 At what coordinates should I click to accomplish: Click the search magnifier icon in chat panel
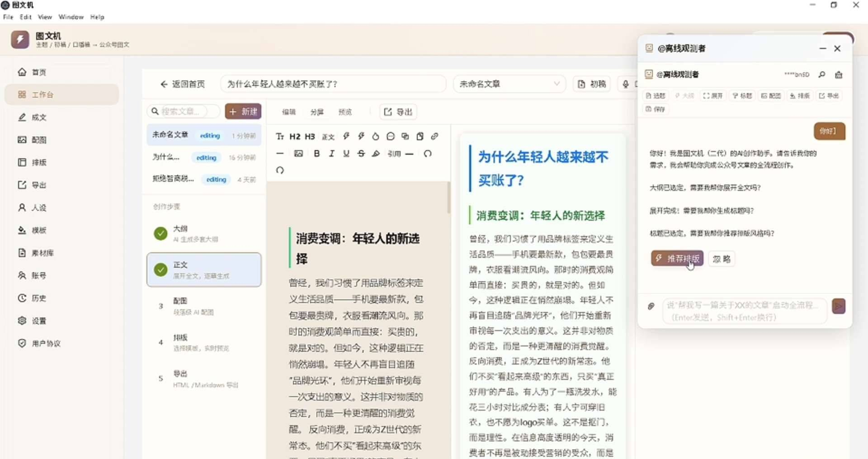(x=822, y=75)
